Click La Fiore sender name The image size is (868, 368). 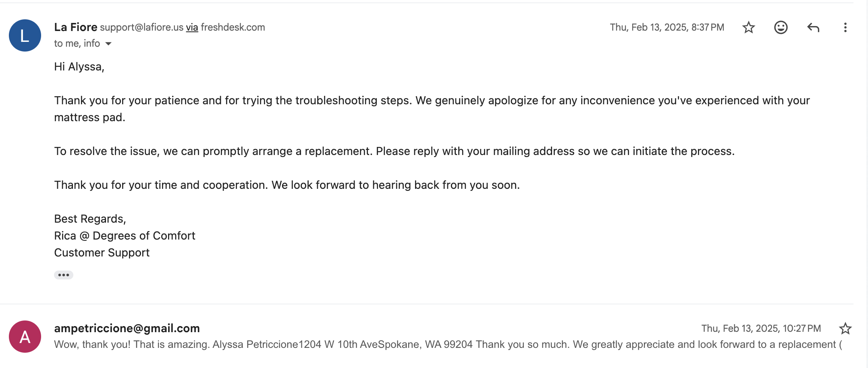click(x=76, y=27)
